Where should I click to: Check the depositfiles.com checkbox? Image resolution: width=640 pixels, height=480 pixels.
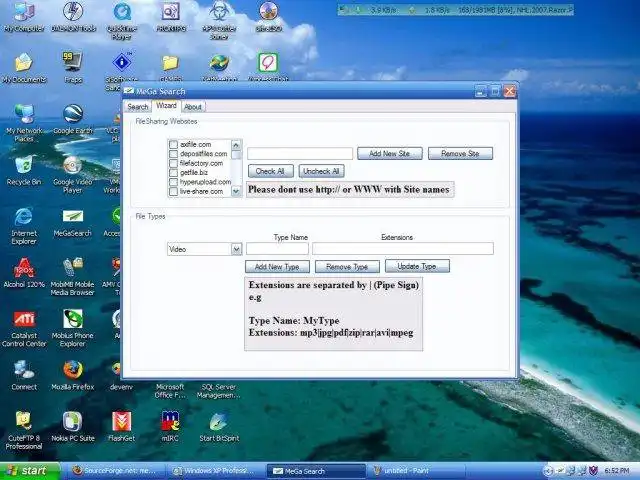(x=173, y=154)
